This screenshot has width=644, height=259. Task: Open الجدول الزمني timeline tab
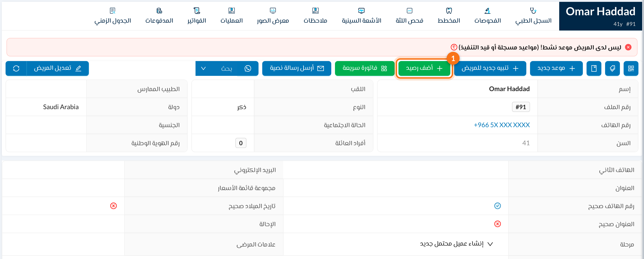click(x=113, y=16)
